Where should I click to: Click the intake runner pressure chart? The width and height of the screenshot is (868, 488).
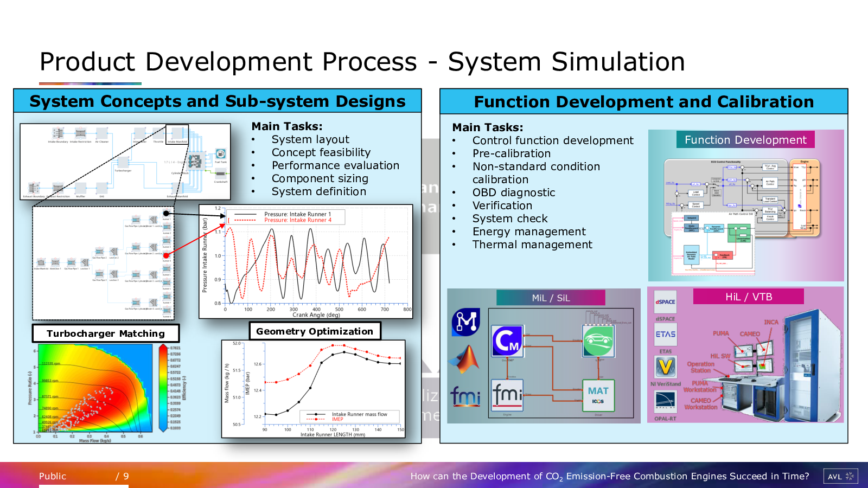(306, 261)
